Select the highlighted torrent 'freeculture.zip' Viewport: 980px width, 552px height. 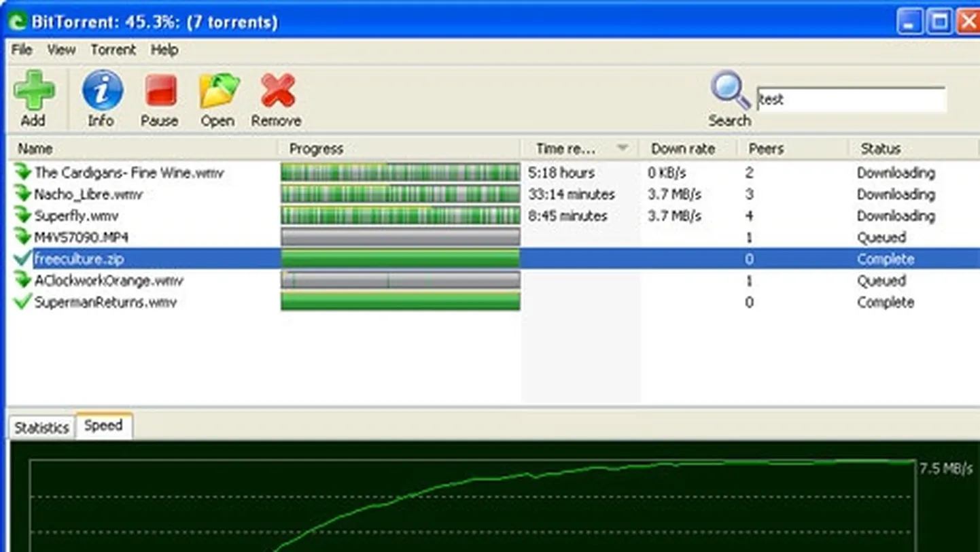coord(79,258)
